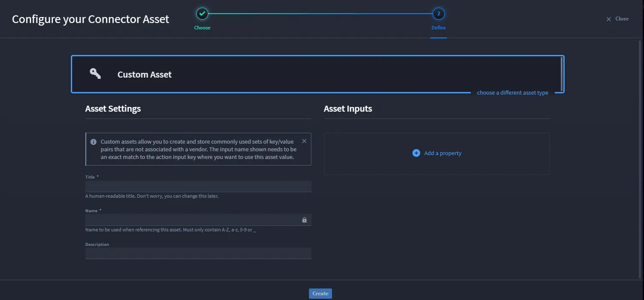The image size is (644, 300).
Task: Click the 'Configure your Connector Asset' title
Action: pos(90,19)
